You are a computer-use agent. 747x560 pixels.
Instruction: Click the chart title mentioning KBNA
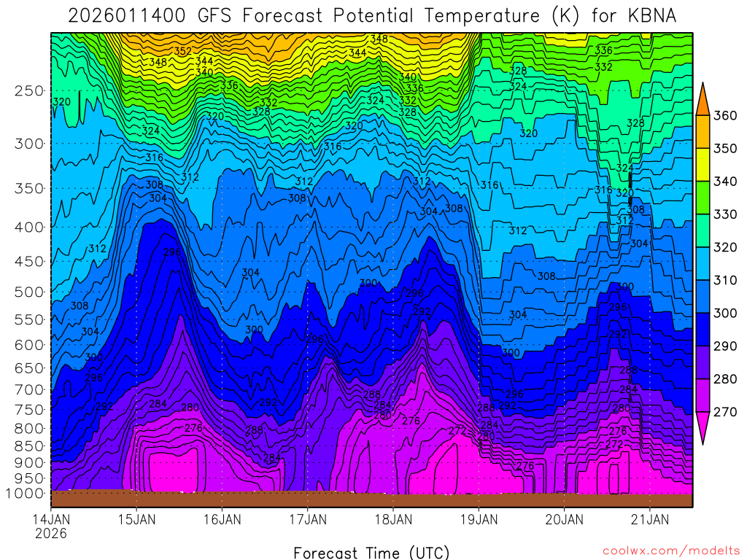click(x=372, y=15)
